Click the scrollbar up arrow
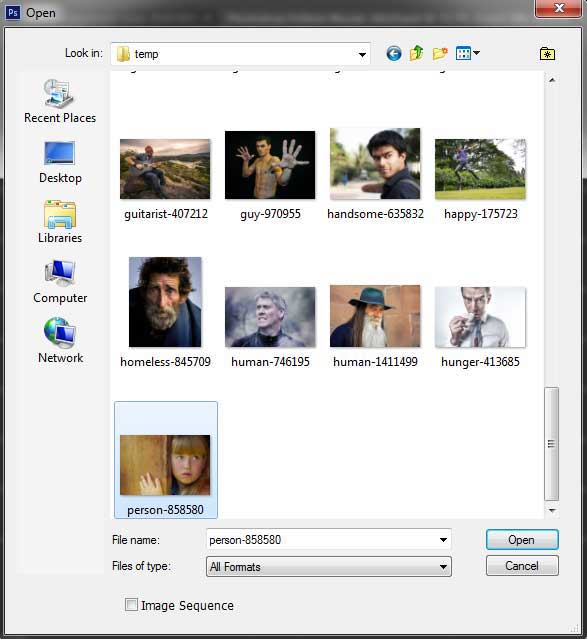Image resolution: width=587 pixels, height=639 pixels. 552,80
